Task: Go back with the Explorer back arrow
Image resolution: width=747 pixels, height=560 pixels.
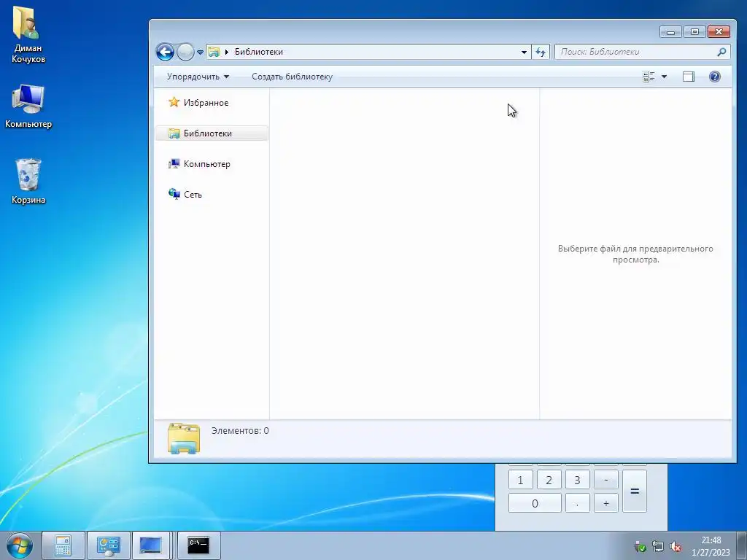Action: 165,52
